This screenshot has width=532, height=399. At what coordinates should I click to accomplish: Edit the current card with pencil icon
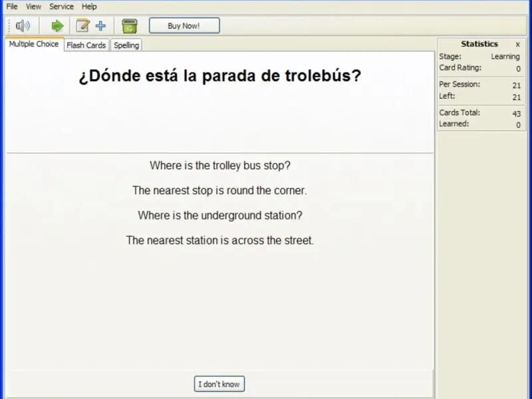point(82,26)
